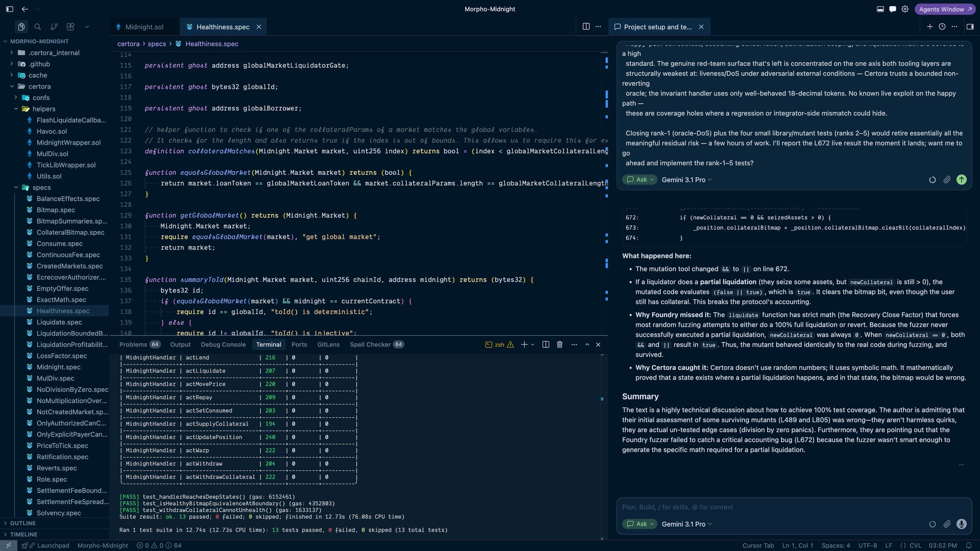Change indentation via 'Spaces: 4' status item
This screenshot has width=980, height=551.
click(x=836, y=545)
